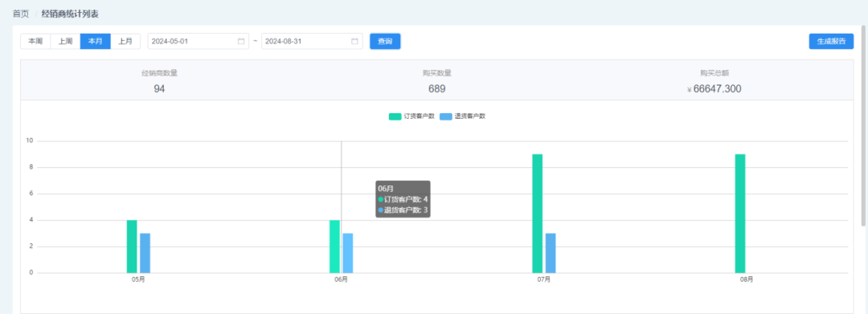868x314 pixels.
Task: Select 上周 time range
Action: point(65,42)
